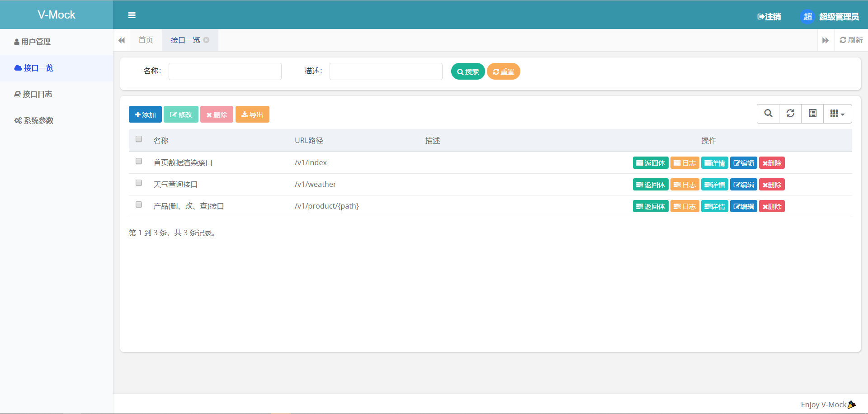Click 详情 for /v1/product/{path} row
The height and width of the screenshot is (414, 868).
click(x=715, y=206)
